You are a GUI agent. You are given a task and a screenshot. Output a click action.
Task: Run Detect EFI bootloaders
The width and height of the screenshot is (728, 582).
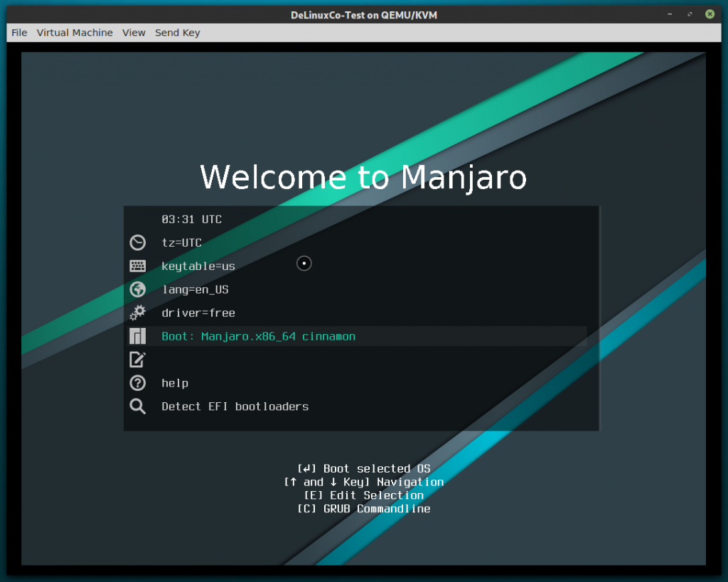pyautogui.click(x=234, y=406)
